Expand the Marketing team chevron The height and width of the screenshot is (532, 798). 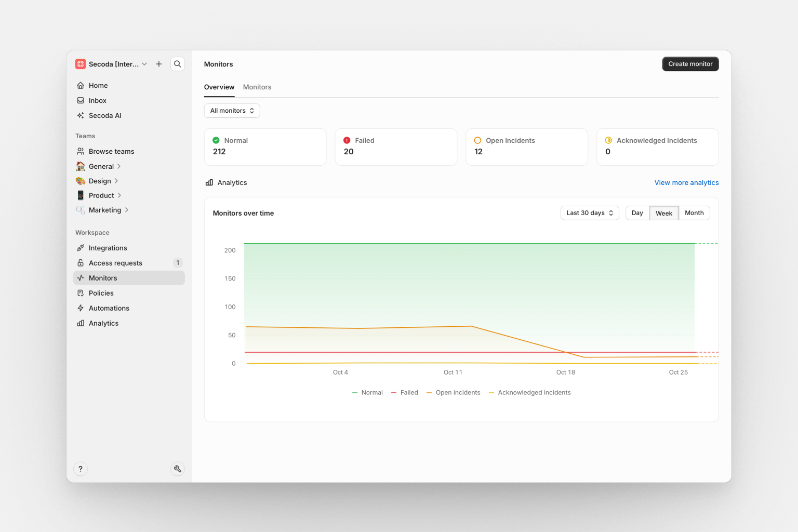pos(127,210)
